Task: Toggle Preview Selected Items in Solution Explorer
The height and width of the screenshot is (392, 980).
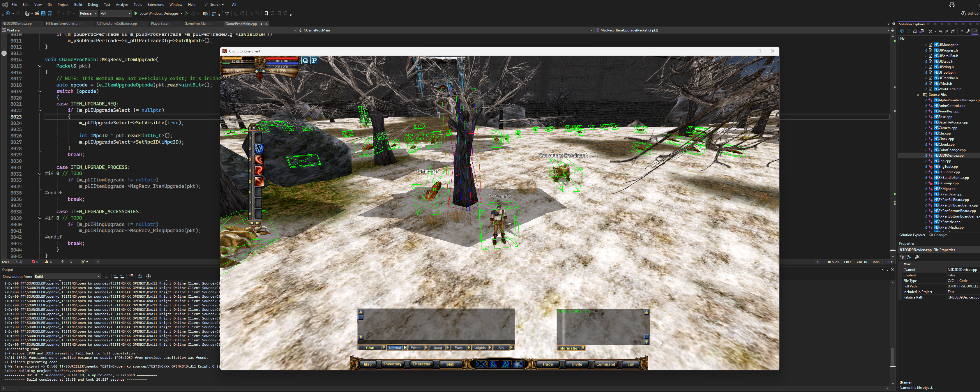Action: (975, 31)
